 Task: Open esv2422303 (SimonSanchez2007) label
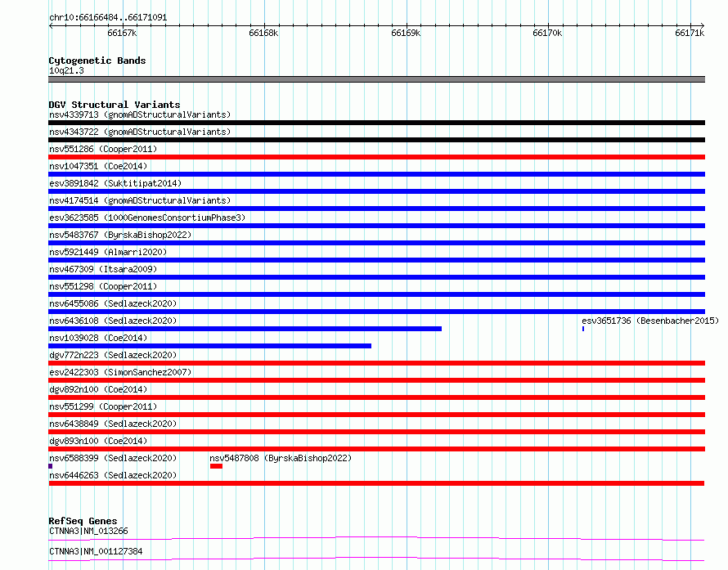tap(120, 372)
